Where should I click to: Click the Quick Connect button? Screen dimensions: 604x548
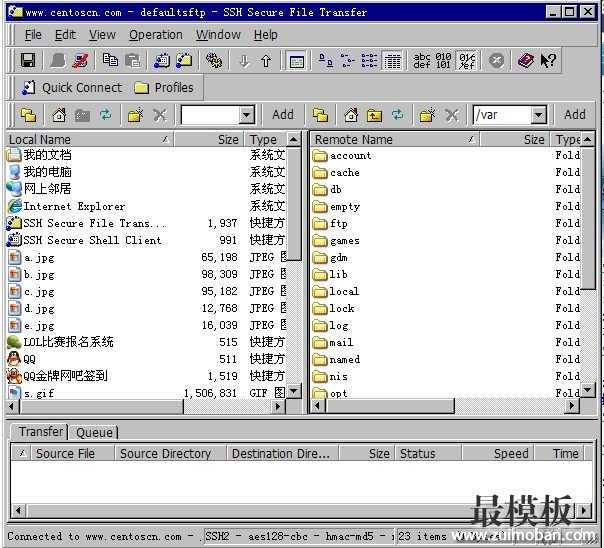tap(72, 88)
